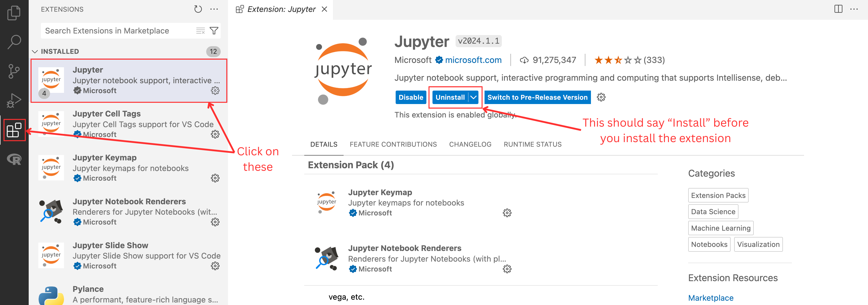The width and height of the screenshot is (868, 305).
Task: Open gear for Jupyter Notebook Renderers in Extension Pack
Action: 507,269
